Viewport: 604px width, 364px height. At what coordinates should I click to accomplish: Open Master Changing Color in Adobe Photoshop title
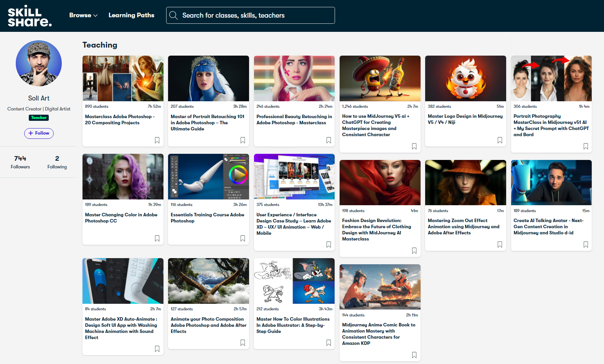[121, 218]
